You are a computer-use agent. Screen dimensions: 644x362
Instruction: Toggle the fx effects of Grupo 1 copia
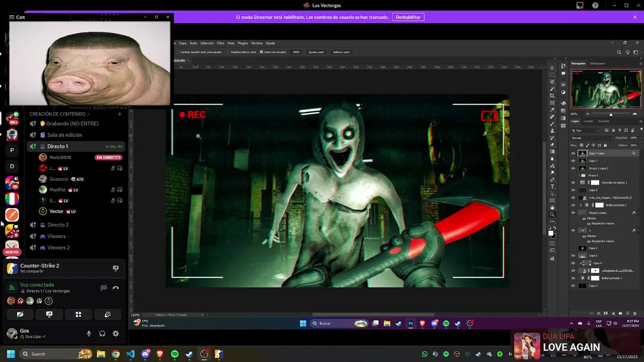[x=634, y=213]
